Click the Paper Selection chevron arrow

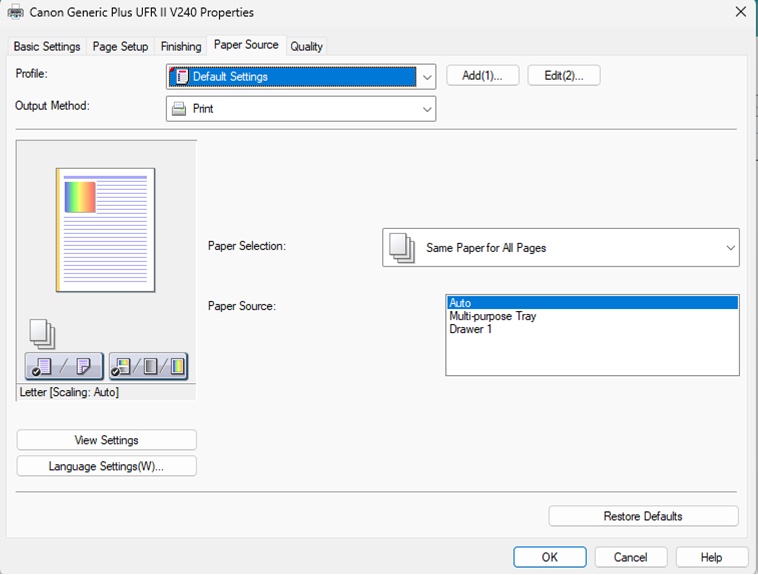730,248
